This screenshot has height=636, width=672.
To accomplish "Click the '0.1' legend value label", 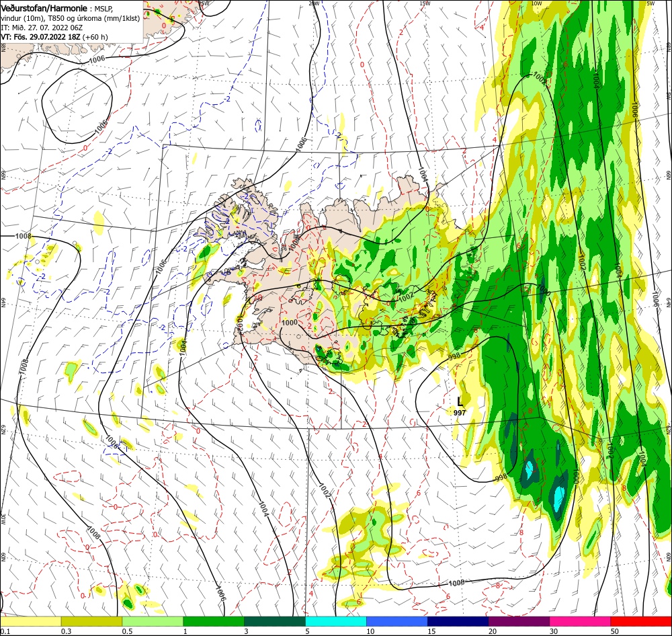I will [x=5, y=631].
